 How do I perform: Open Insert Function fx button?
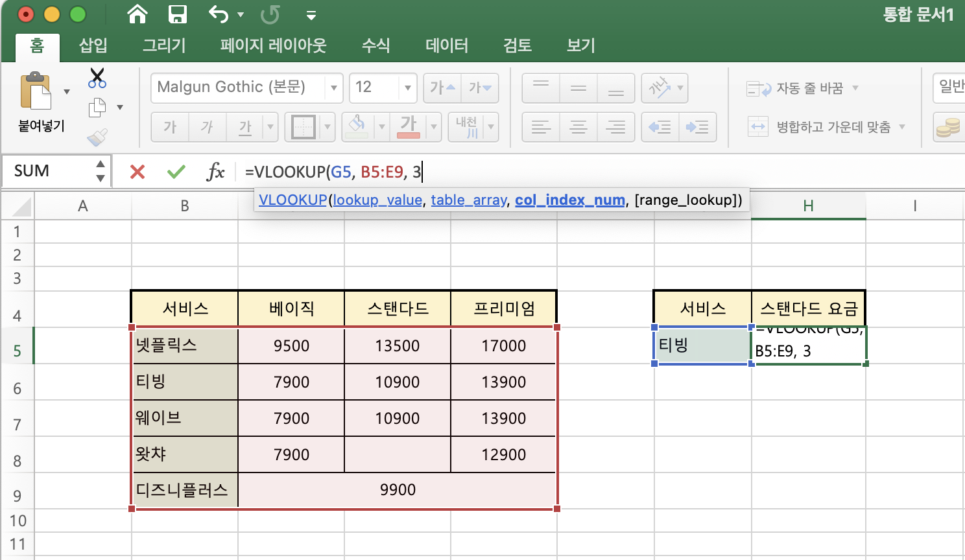(215, 171)
